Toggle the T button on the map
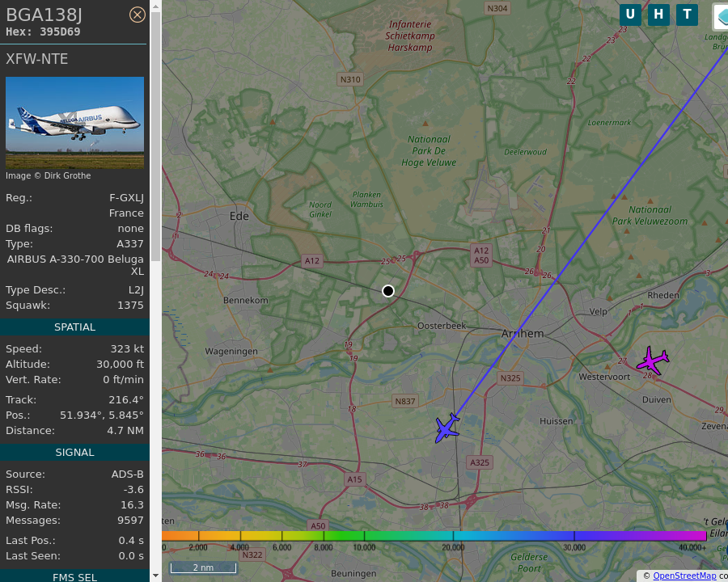 click(687, 15)
